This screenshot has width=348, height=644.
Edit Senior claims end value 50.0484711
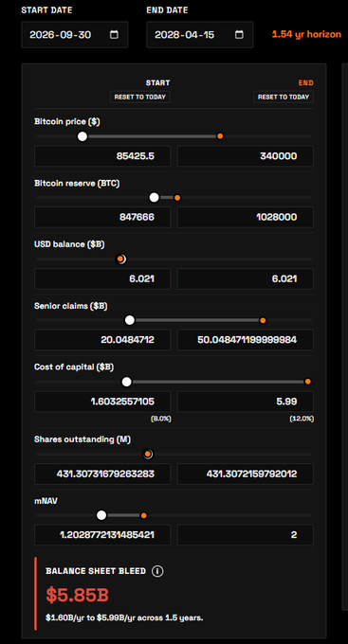tap(246, 340)
